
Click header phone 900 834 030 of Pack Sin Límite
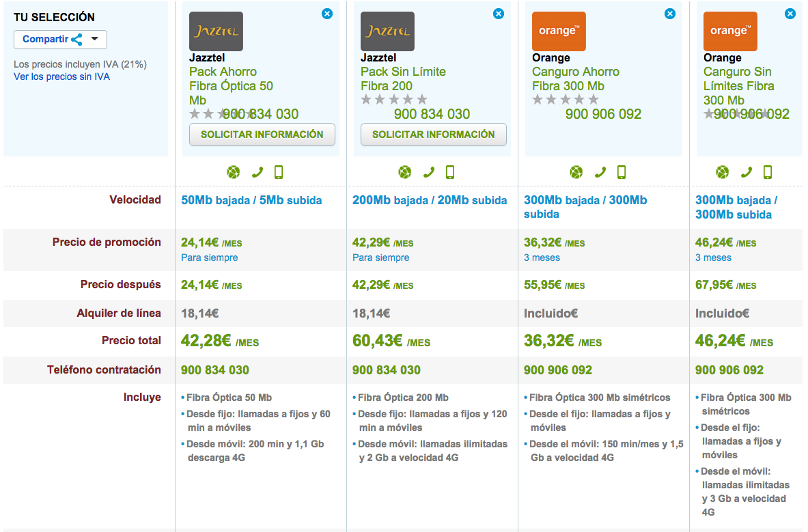432,114
